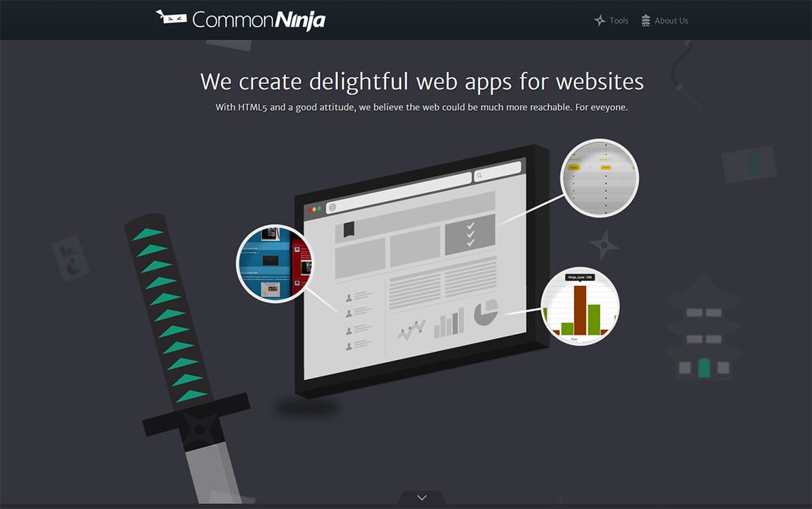The width and height of the screenshot is (812, 509).
Task: Click the globe icon in the mockup address bar
Action: (333, 208)
